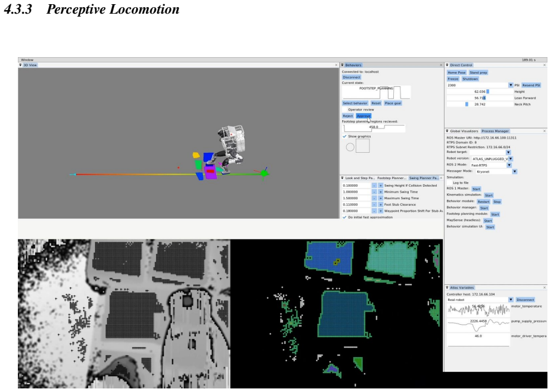Start the Footstep planning module
The width and height of the screenshot is (551, 392).
[x=495, y=214]
